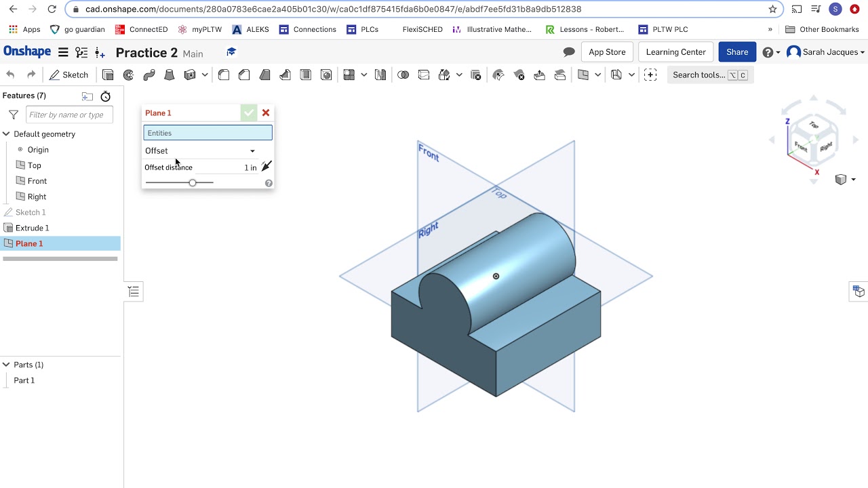Select the Modify fillet tool
The height and width of the screenshot is (488, 868).
498,75
